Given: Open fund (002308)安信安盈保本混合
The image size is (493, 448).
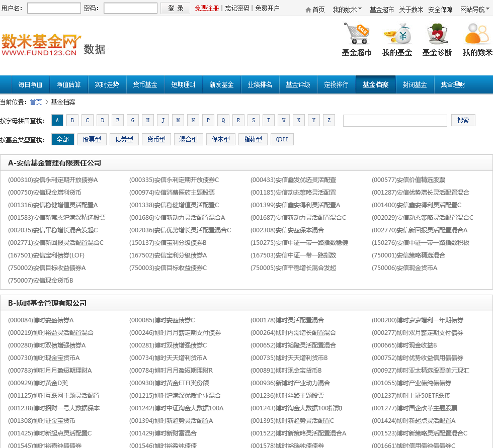Looking at the screenshot, I should [x=287, y=230].
